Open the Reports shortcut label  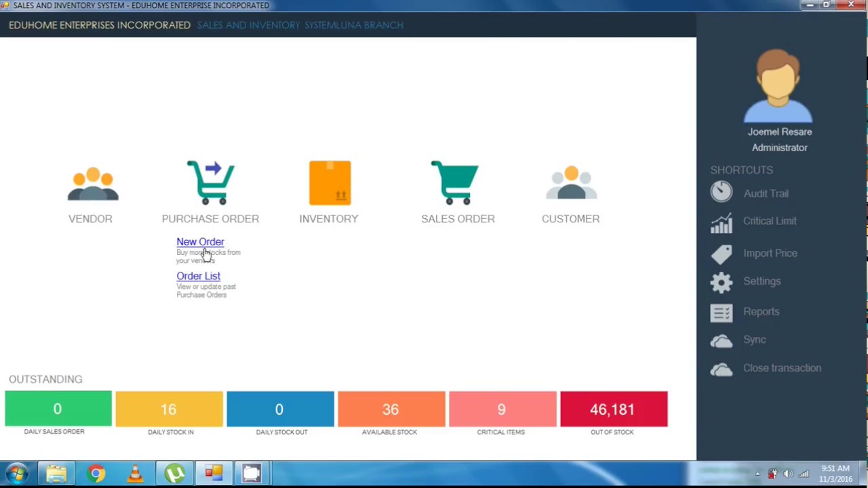[762, 311]
